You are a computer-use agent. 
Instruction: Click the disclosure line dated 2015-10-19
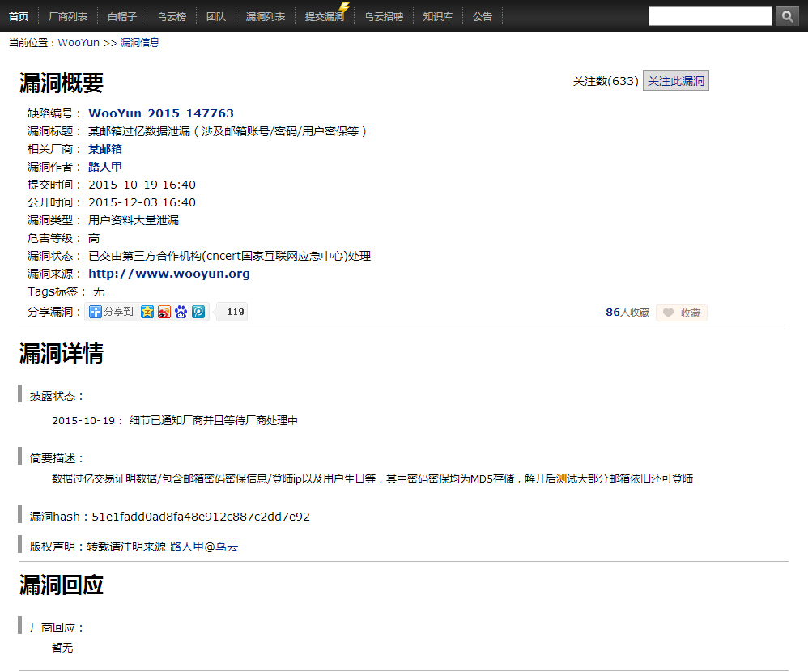pyautogui.click(x=175, y=420)
